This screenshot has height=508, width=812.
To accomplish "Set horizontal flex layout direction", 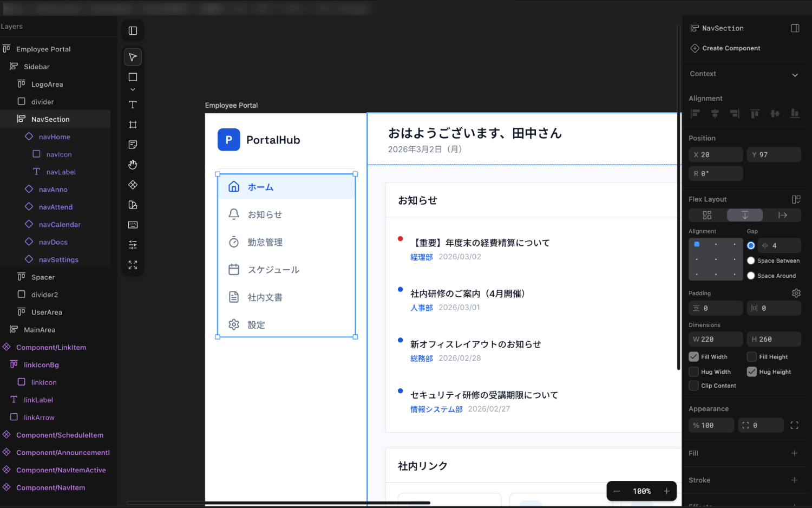I will tap(782, 215).
